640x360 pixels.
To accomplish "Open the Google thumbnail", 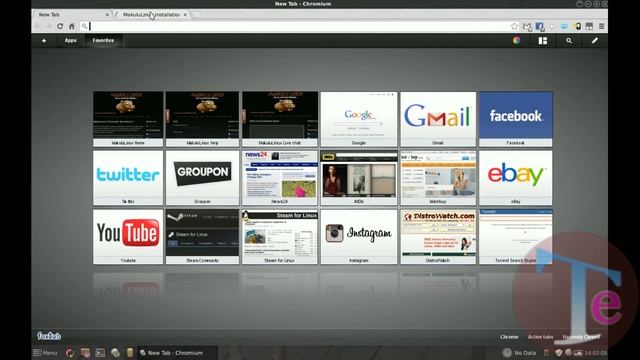I will click(359, 119).
